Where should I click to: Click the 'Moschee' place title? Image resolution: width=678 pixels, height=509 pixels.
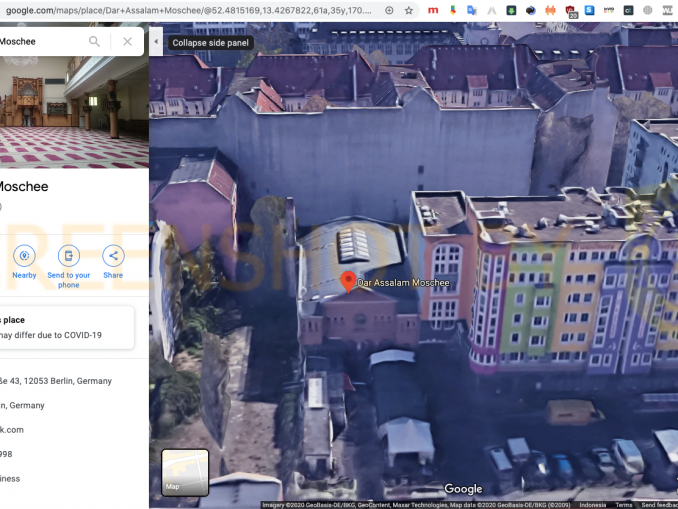[24, 186]
